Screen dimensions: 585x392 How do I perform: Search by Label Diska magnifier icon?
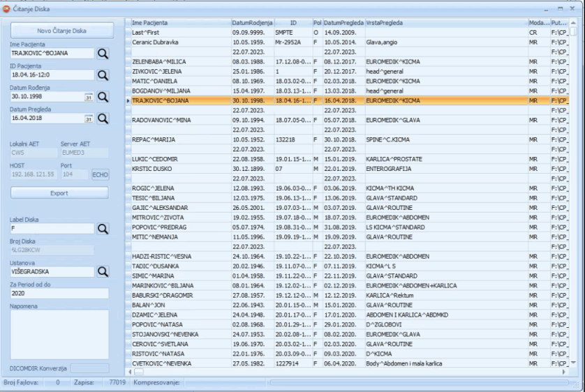coord(103,229)
